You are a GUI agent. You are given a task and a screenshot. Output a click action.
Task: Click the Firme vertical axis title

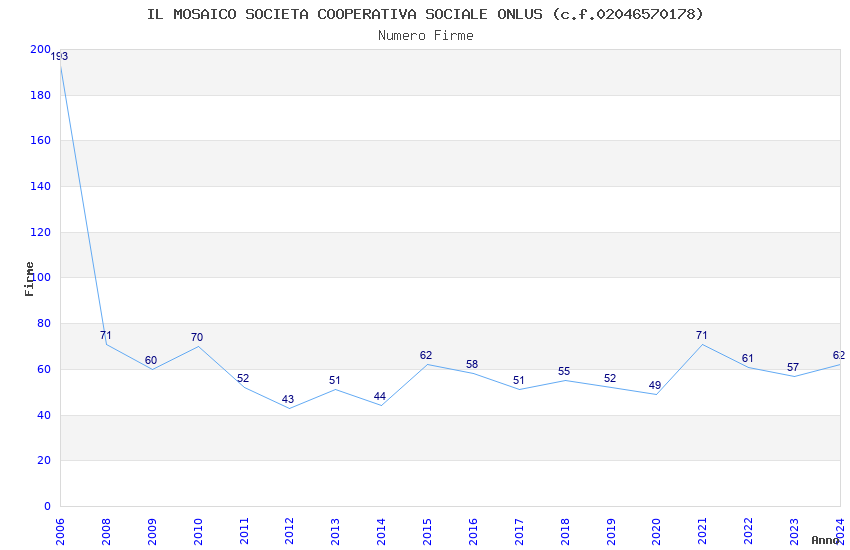29,279
